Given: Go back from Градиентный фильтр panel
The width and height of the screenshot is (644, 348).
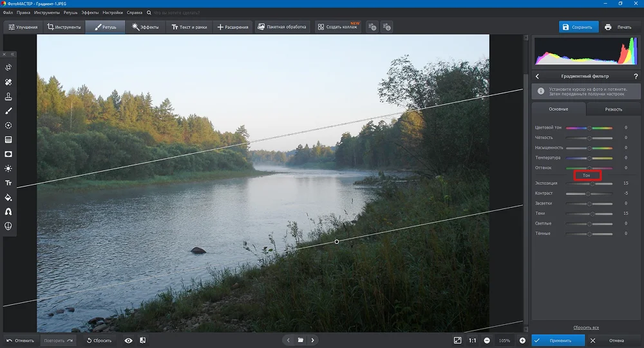Looking at the screenshot, I should [x=537, y=77].
